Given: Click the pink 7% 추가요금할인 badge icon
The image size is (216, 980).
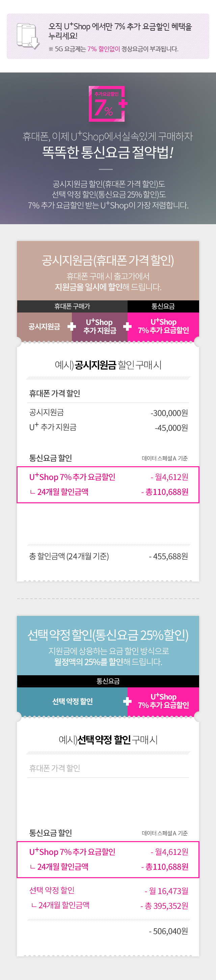Looking at the screenshot, I should pyautogui.click(x=108, y=103).
